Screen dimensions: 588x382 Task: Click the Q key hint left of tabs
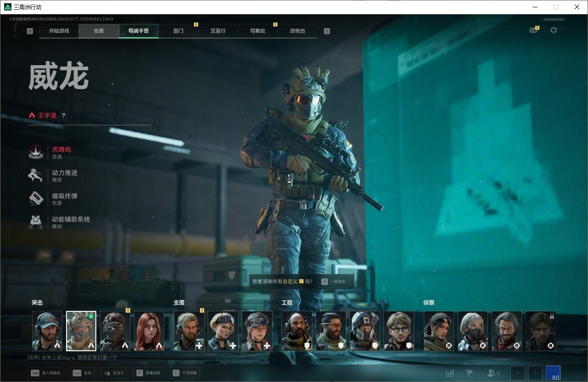[30, 31]
